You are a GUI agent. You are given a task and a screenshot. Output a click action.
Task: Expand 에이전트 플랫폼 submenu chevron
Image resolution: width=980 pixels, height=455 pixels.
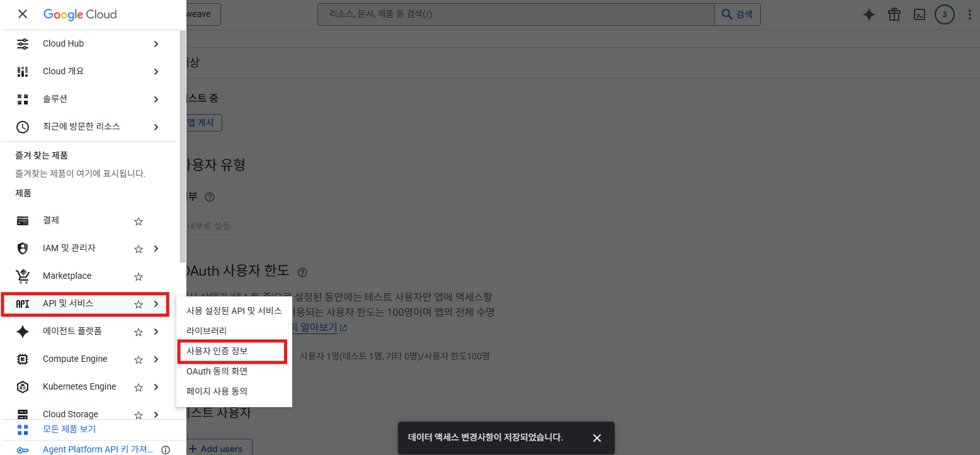(x=156, y=332)
